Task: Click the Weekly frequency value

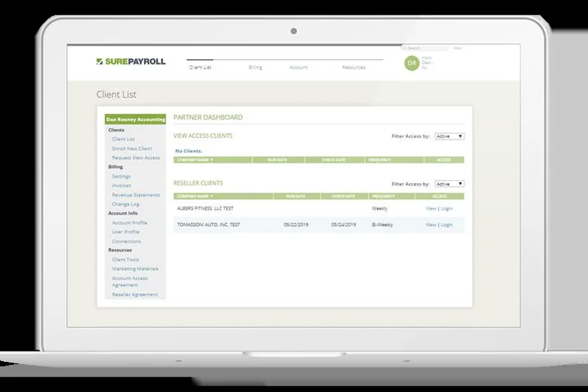Action: tap(379, 209)
